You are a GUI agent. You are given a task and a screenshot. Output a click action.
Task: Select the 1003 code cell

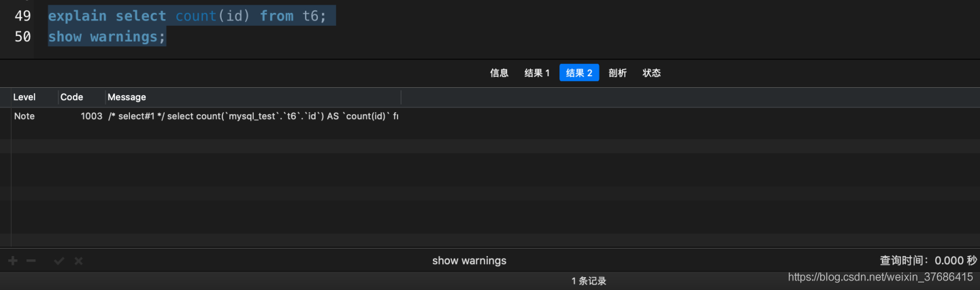(x=91, y=116)
